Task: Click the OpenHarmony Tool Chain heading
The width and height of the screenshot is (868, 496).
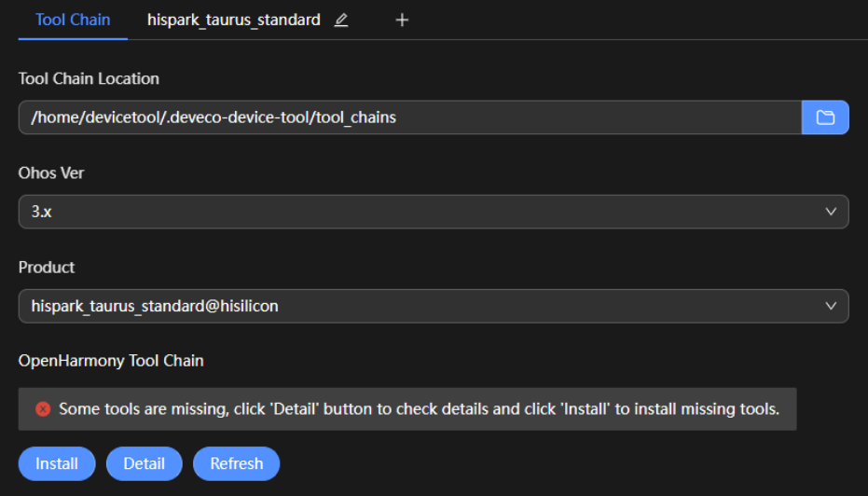Action: pos(111,360)
